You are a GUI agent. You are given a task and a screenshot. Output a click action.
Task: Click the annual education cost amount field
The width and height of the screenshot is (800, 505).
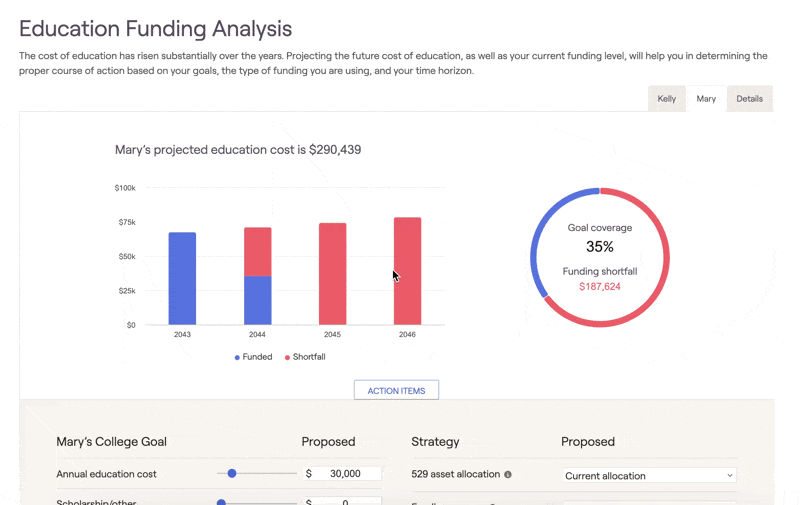(343, 474)
